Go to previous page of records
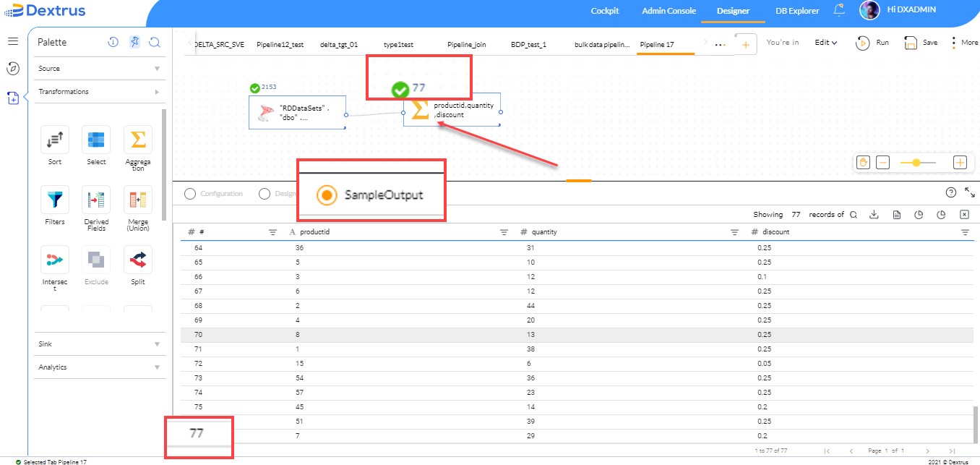This screenshot has height=465, width=980. pyautogui.click(x=851, y=451)
